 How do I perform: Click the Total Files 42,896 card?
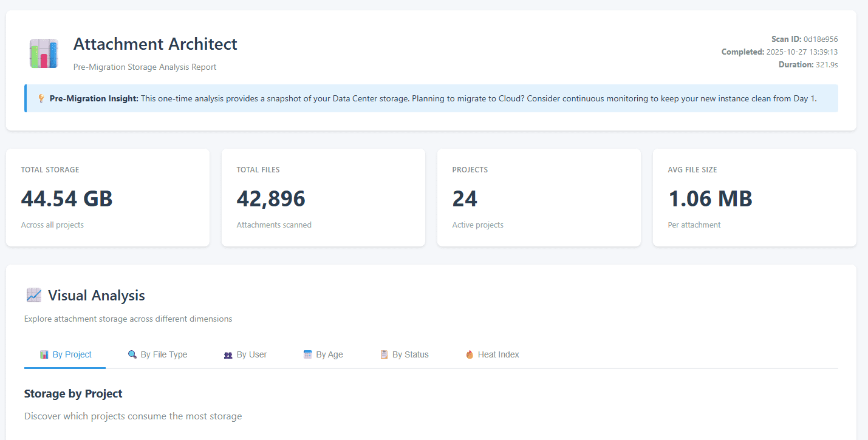(x=323, y=198)
